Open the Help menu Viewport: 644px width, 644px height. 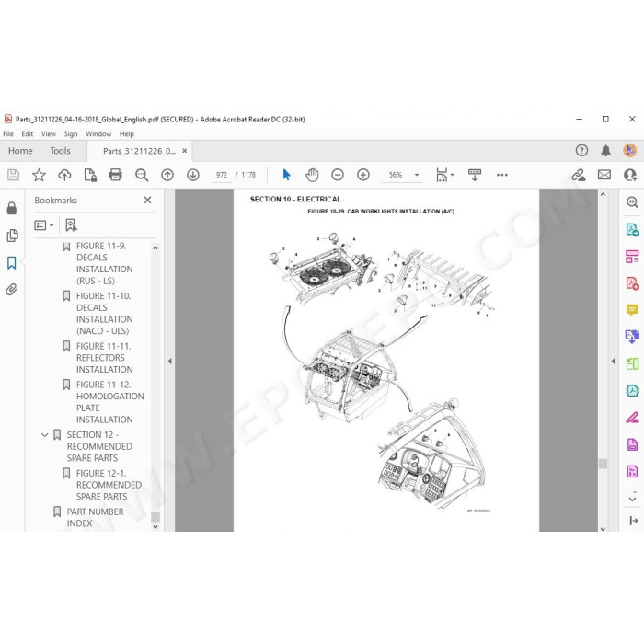(127, 134)
